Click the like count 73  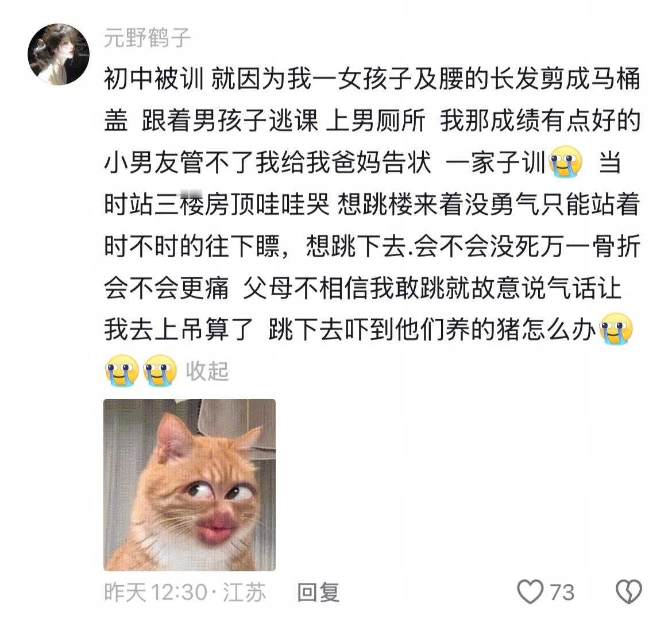562,593
